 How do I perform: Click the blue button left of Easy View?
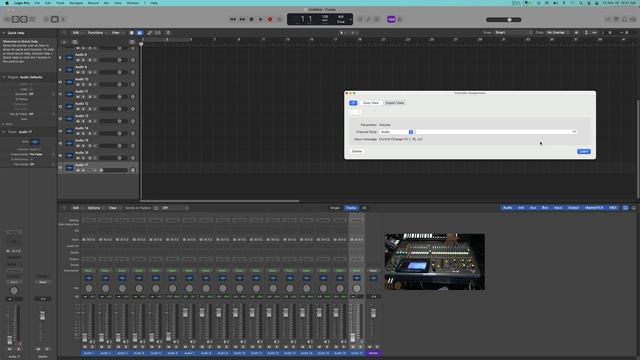(x=353, y=103)
